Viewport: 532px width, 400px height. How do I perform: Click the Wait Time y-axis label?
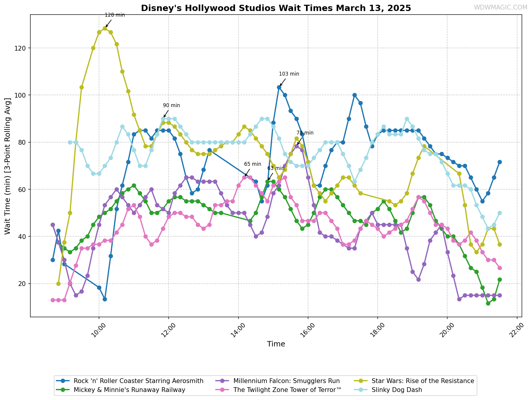[8, 166]
